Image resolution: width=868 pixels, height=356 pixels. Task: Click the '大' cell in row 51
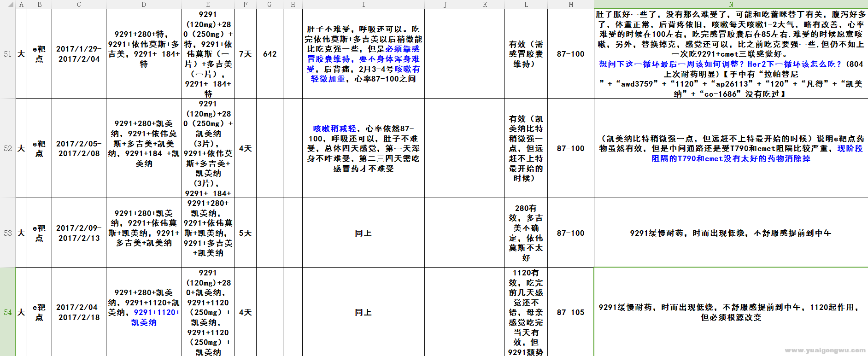21,54
